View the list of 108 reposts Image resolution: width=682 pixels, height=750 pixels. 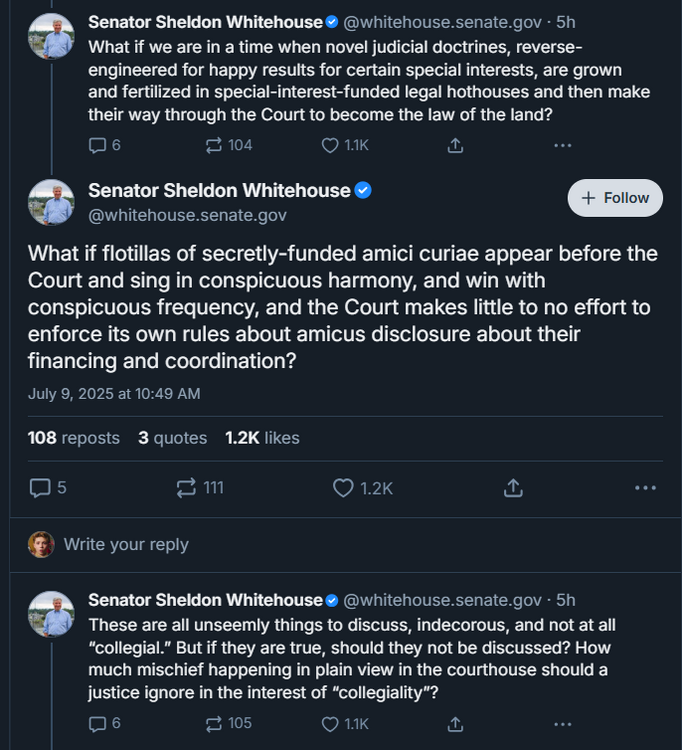point(74,438)
